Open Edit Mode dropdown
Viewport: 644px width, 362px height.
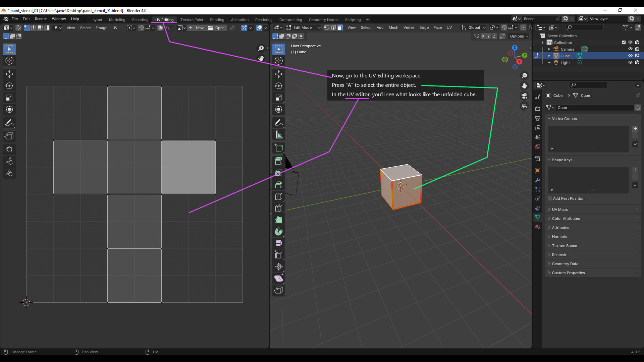[x=304, y=27]
